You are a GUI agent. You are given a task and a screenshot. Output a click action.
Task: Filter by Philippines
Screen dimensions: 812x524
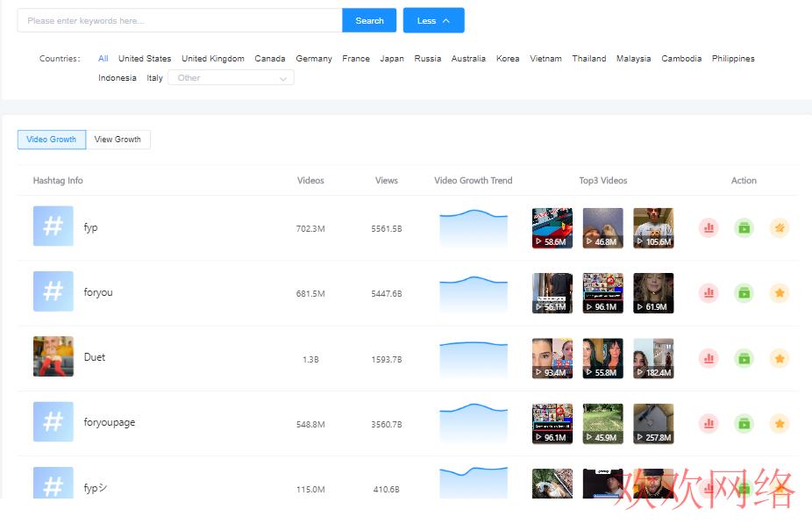pyautogui.click(x=733, y=59)
